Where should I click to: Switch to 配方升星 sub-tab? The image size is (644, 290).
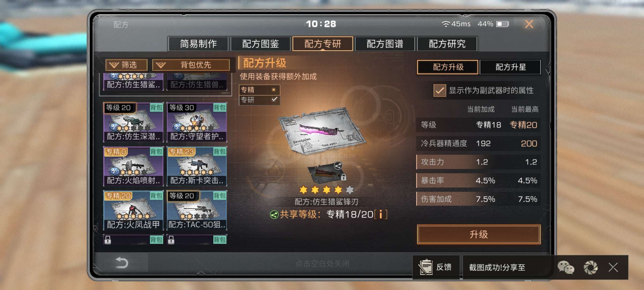pyautogui.click(x=510, y=67)
